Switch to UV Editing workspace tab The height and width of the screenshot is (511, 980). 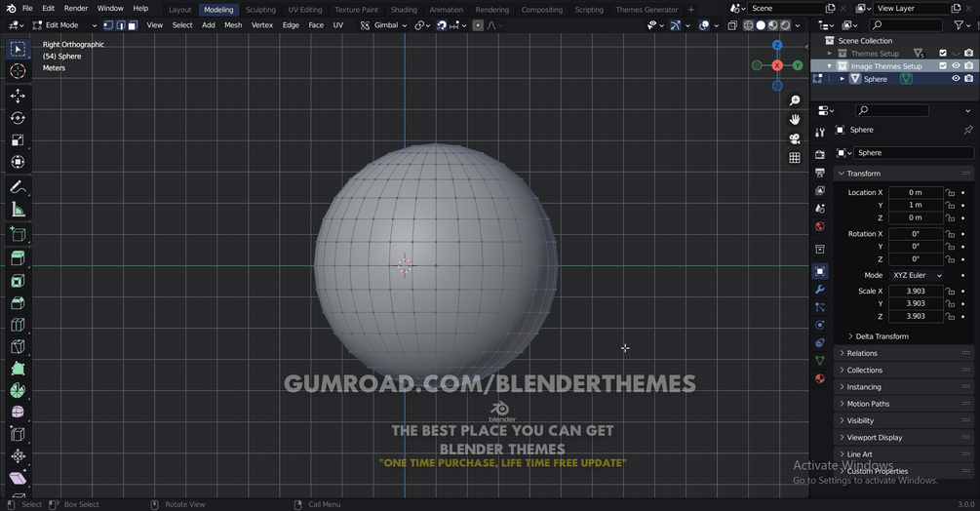coord(305,10)
